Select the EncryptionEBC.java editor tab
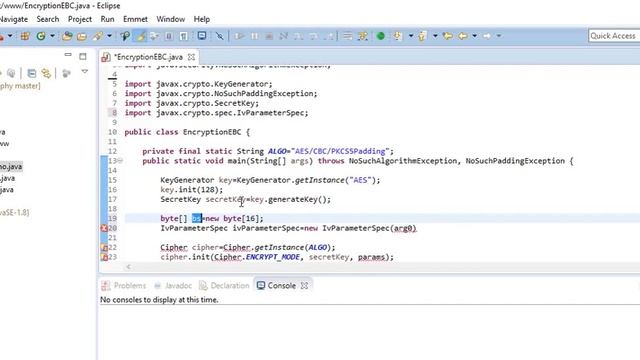The height and width of the screenshot is (360, 640). coord(148,57)
